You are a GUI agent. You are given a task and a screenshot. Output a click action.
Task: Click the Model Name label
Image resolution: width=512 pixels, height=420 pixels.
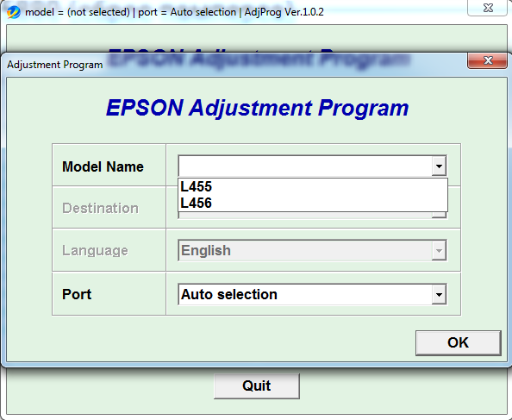tap(103, 166)
